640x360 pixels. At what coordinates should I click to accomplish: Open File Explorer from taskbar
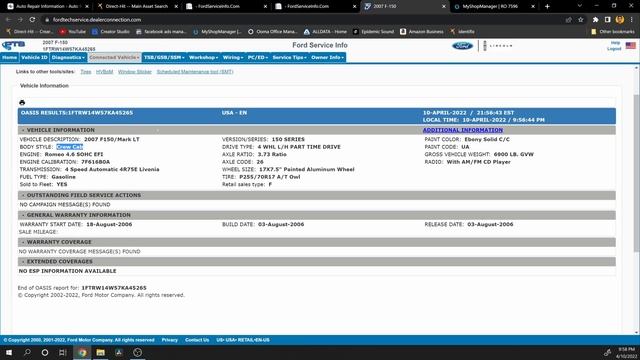tap(100, 352)
